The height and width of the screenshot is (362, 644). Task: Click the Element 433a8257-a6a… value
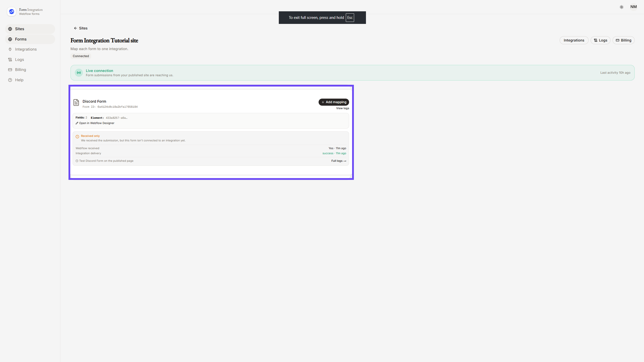pos(117,118)
